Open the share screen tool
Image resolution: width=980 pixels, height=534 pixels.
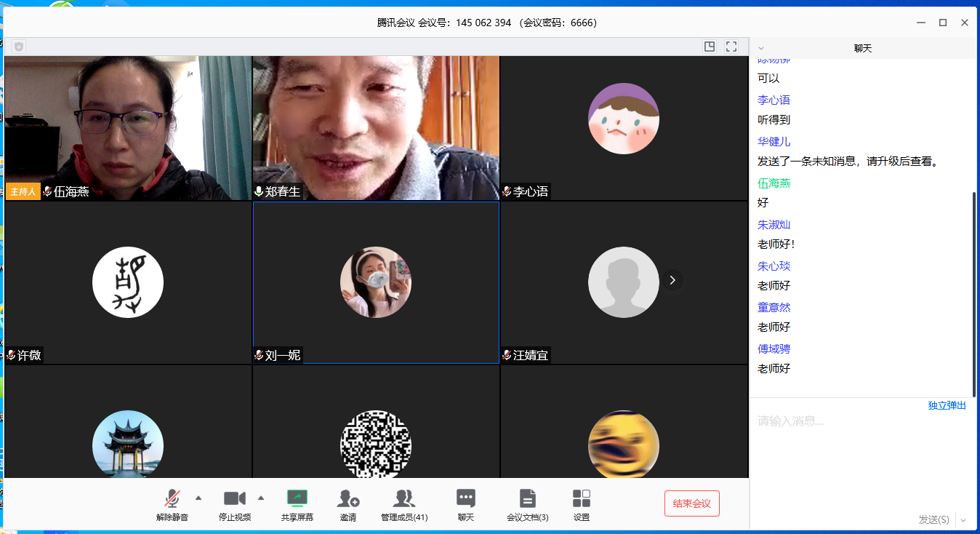(297, 499)
